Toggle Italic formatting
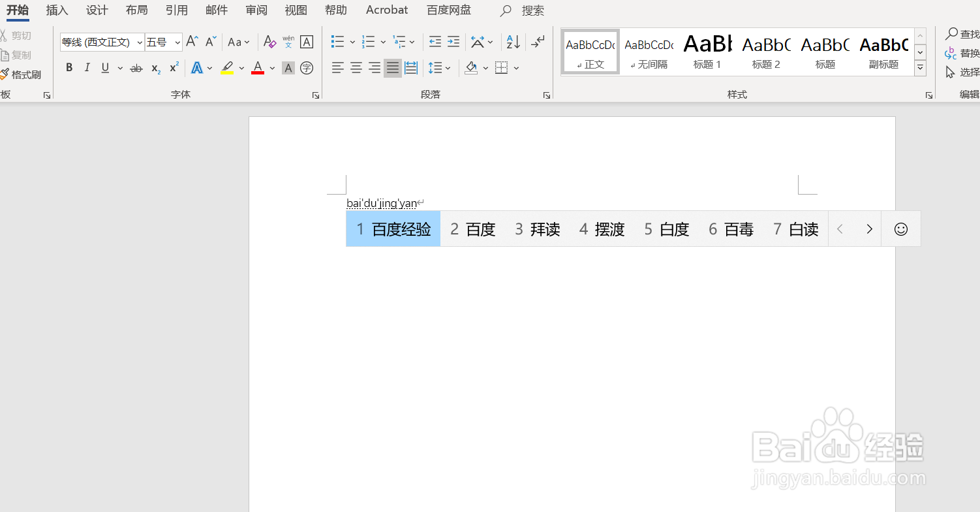 (x=87, y=68)
